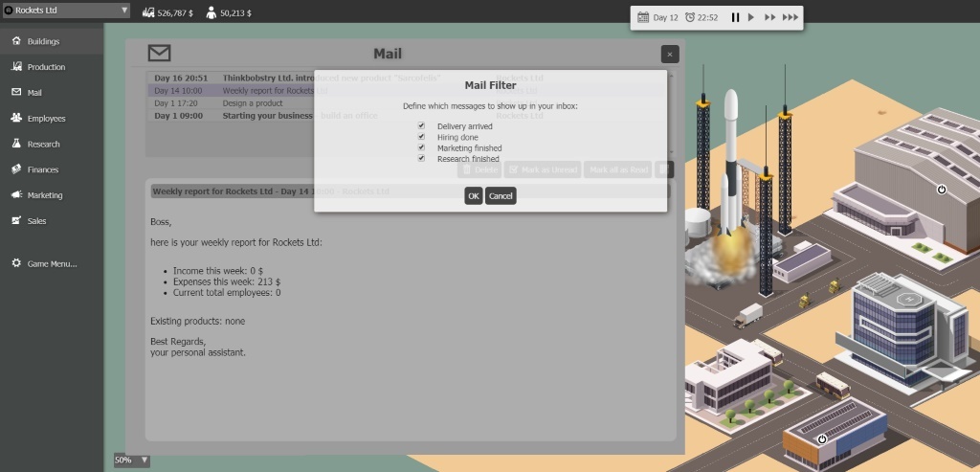The image size is (980, 472).
Task: Click the person private funds icon
Action: tap(212, 12)
